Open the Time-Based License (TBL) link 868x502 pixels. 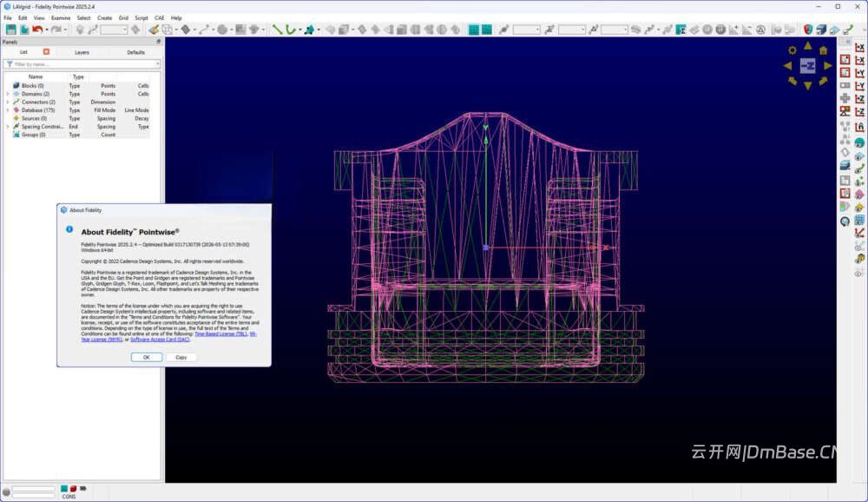click(220, 334)
